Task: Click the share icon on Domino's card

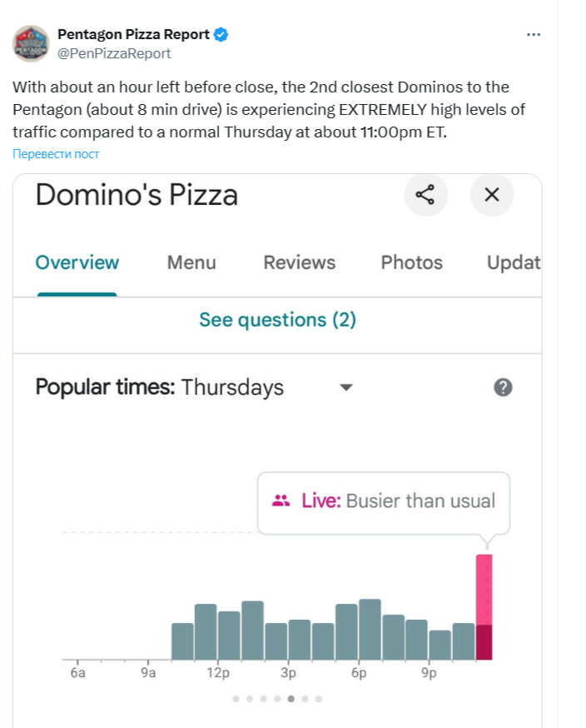Action: pyautogui.click(x=425, y=196)
